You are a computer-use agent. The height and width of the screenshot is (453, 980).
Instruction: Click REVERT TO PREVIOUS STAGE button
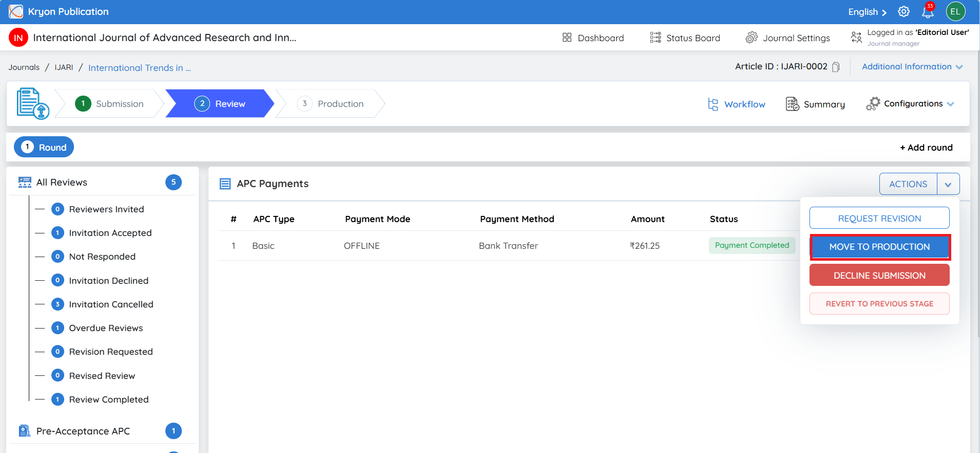point(879,304)
